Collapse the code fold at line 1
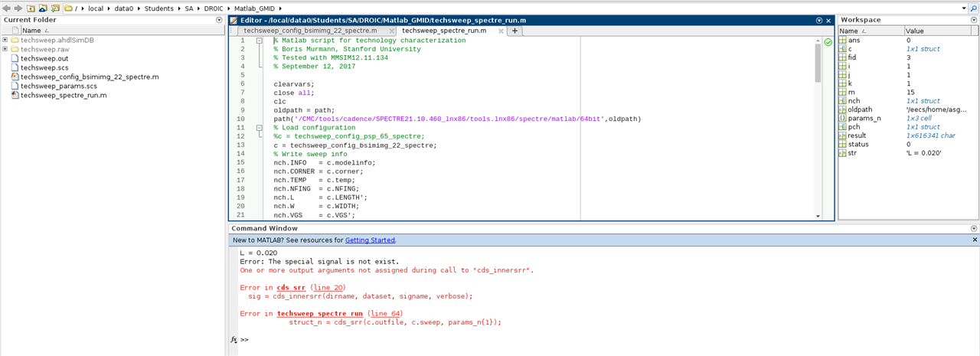The image size is (980, 356). [260, 41]
